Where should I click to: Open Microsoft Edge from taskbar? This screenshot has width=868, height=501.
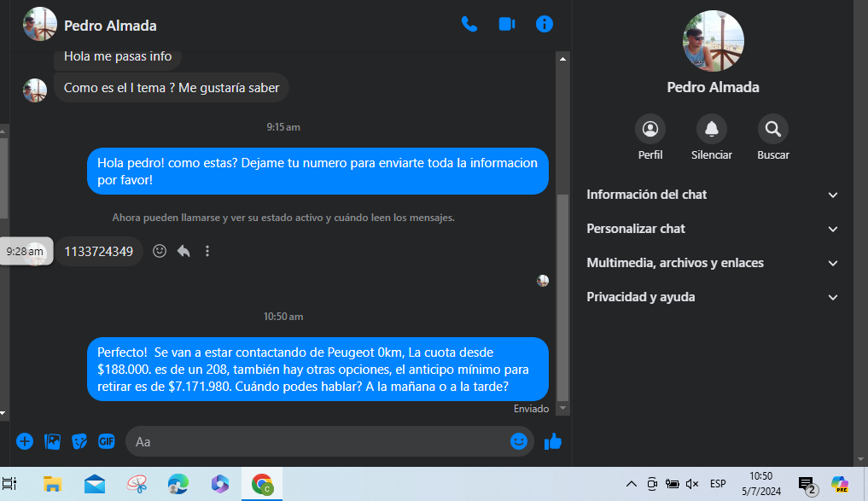(178, 484)
